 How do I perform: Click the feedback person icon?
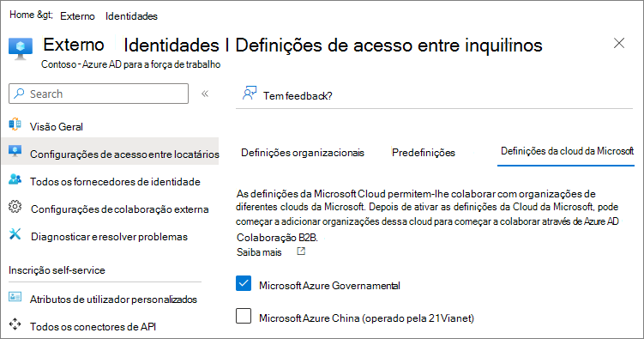click(250, 94)
